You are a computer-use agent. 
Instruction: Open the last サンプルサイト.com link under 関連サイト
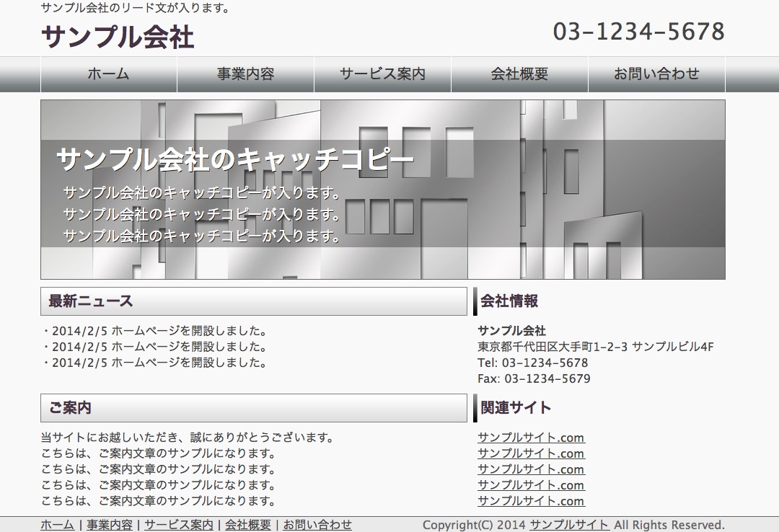531,501
